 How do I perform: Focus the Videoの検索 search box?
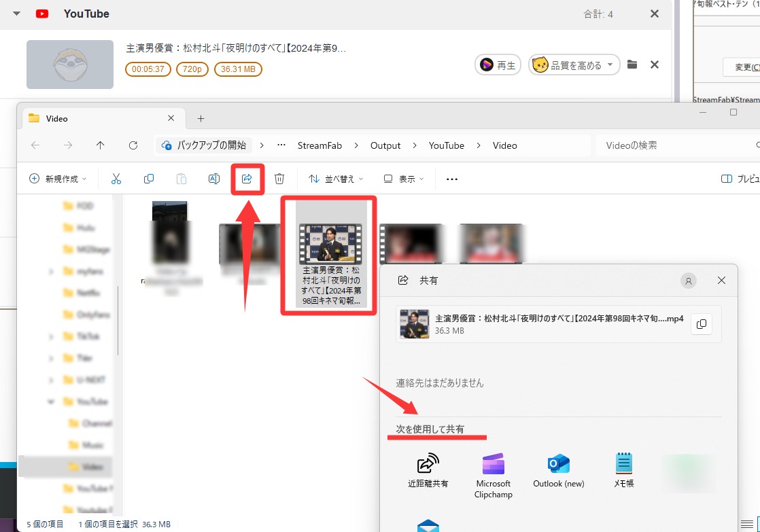click(x=678, y=145)
